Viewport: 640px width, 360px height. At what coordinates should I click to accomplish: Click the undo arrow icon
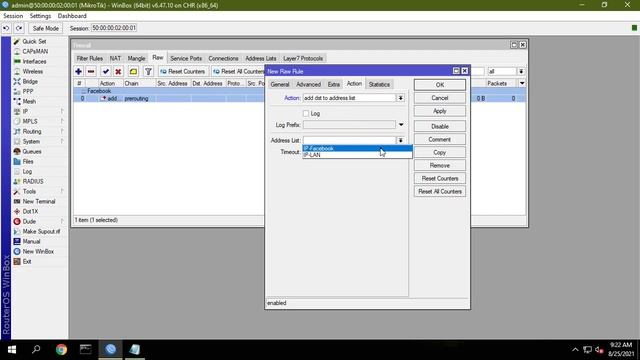pyautogui.click(x=6, y=28)
